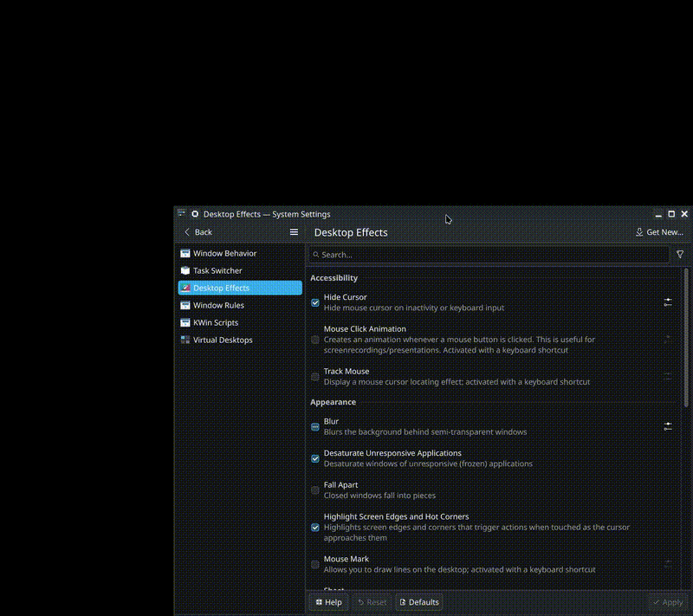
Task: Open the hamburger menu beside Back
Action: click(x=294, y=232)
